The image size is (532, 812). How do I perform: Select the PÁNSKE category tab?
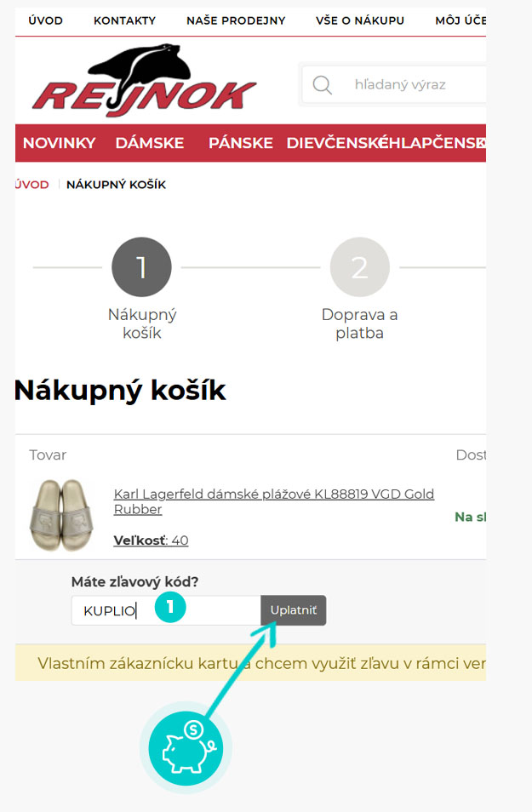pos(240,143)
